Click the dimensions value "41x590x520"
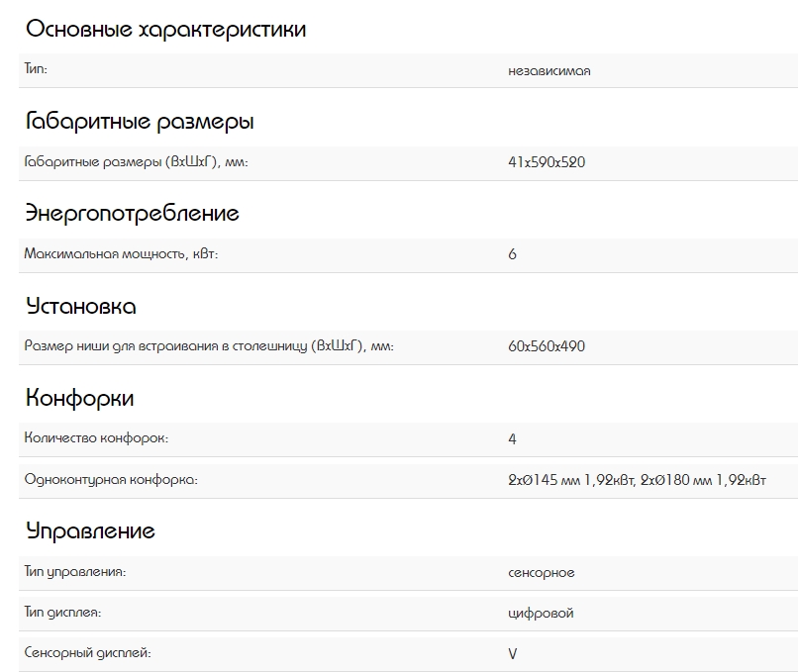 click(x=546, y=162)
